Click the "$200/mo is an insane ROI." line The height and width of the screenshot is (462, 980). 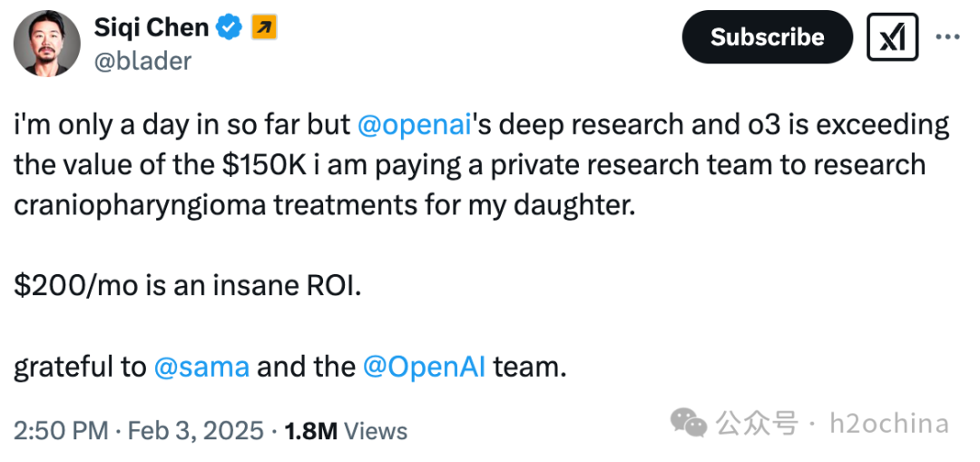click(x=187, y=286)
